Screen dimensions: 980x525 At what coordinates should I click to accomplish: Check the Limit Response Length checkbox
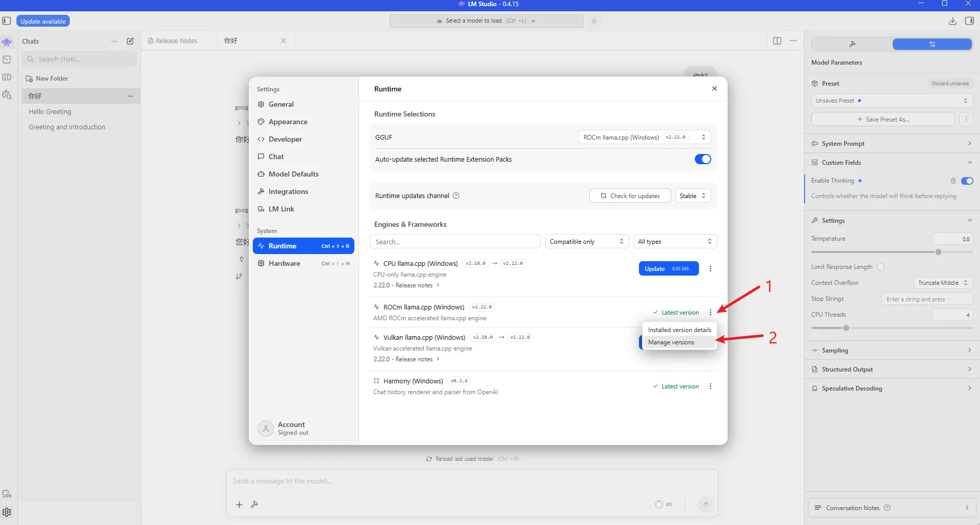(881, 267)
